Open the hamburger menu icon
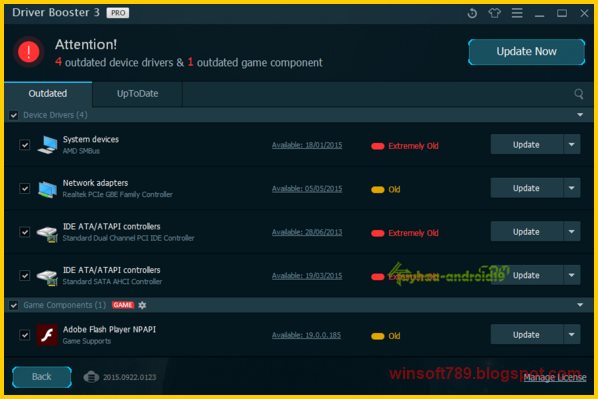This screenshot has width=598, height=399. click(517, 13)
